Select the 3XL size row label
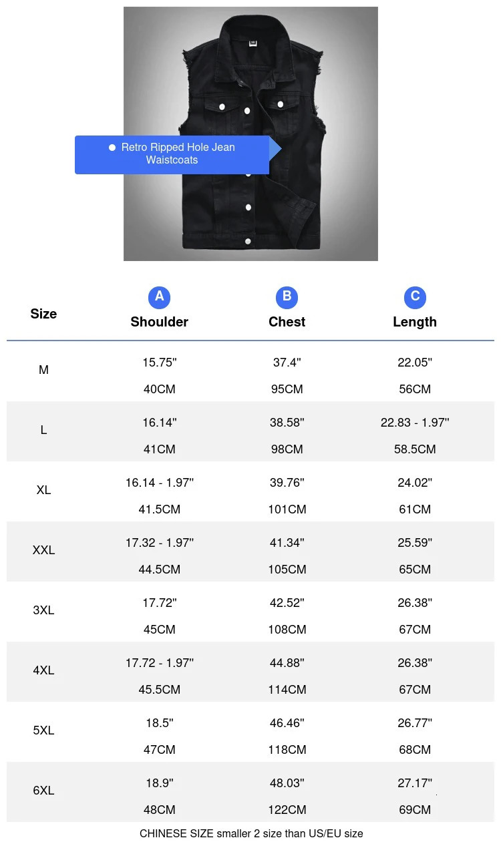This screenshot has width=501, height=868. (x=43, y=610)
